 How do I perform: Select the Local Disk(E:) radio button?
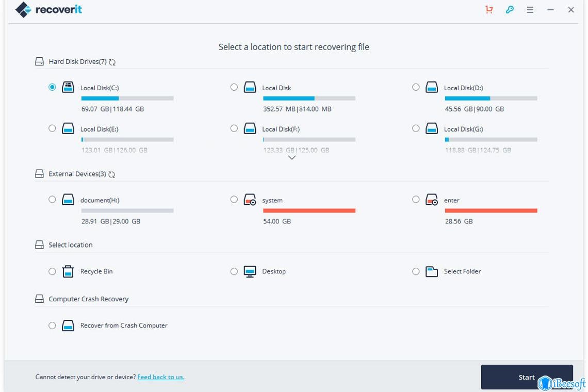[x=52, y=128]
